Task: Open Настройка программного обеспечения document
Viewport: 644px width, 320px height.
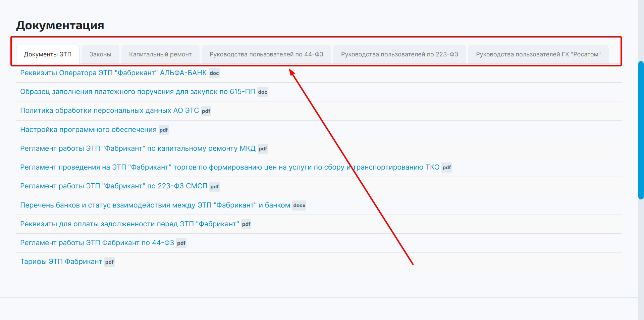Action: pos(88,130)
